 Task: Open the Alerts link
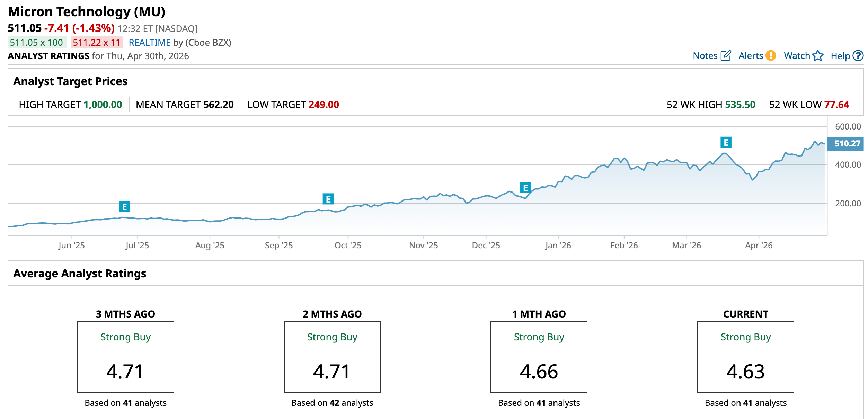click(751, 56)
